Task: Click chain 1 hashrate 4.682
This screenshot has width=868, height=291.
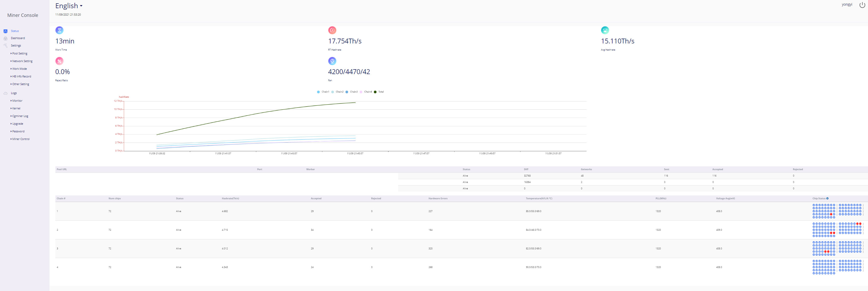Action: click(225, 211)
